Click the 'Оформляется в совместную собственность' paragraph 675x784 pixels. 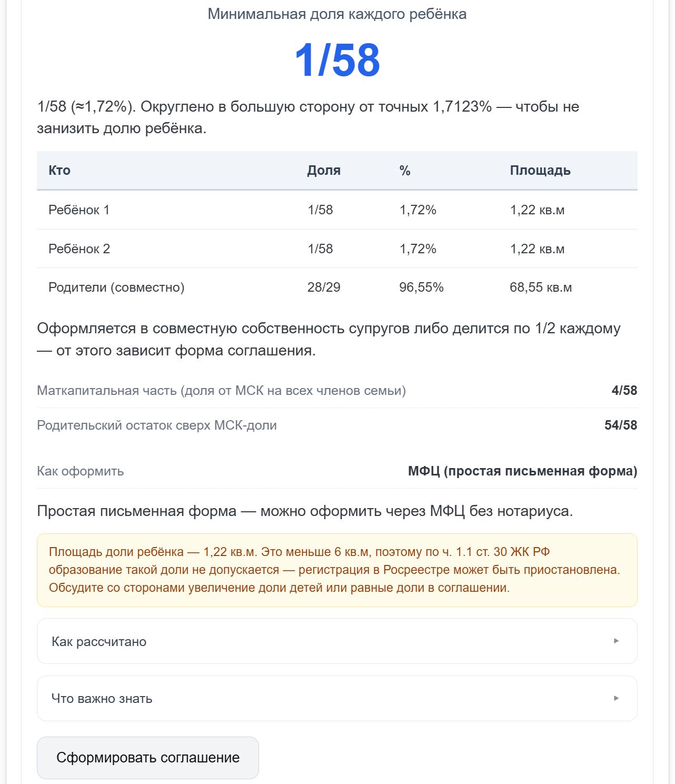pyautogui.click(x=329, y=339)
